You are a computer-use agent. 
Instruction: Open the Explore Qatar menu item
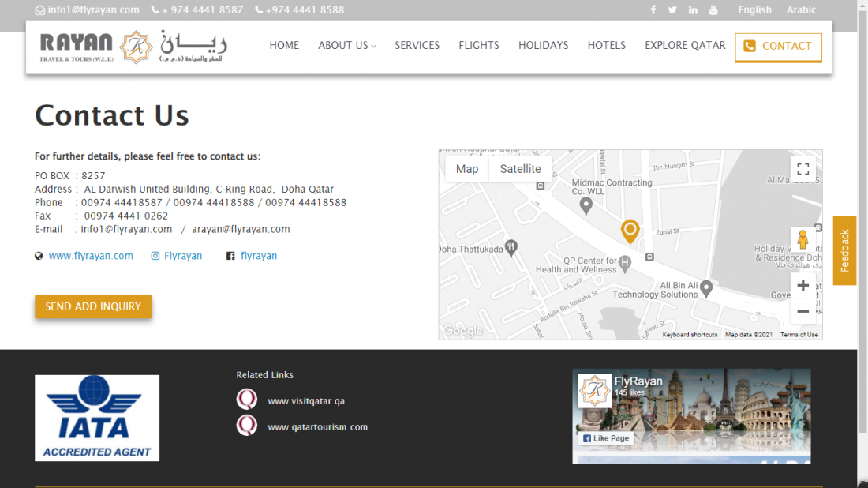685,46
